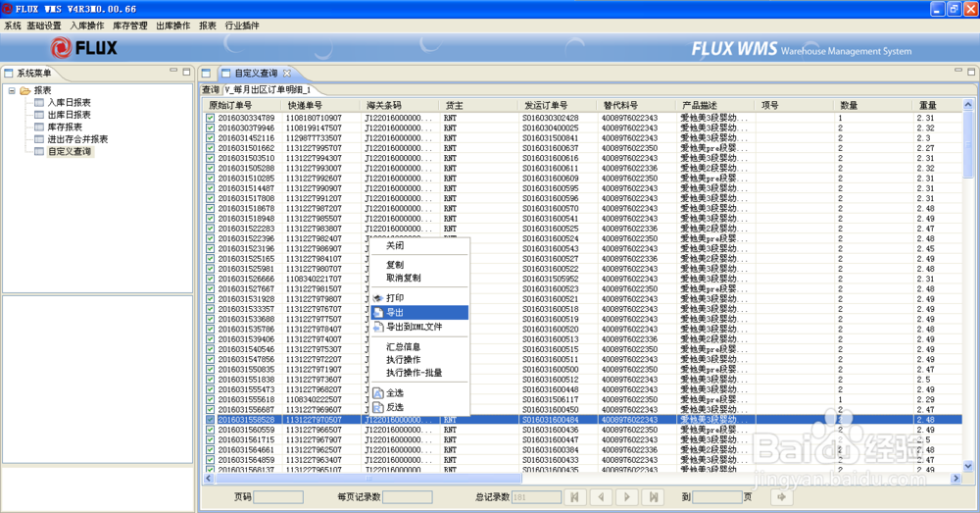This screenshot has height=513, width=980.
Task: Uncheck row 2016031501662
Action: click(x=210, y=148)
